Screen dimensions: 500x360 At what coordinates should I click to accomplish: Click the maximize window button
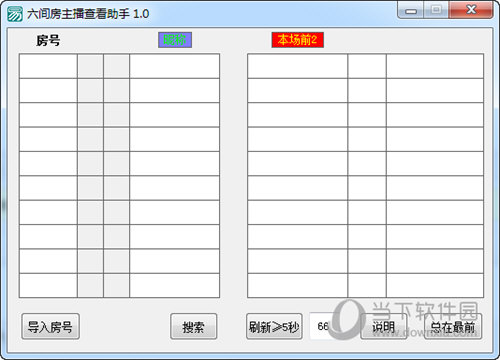(x=436, y=10)
